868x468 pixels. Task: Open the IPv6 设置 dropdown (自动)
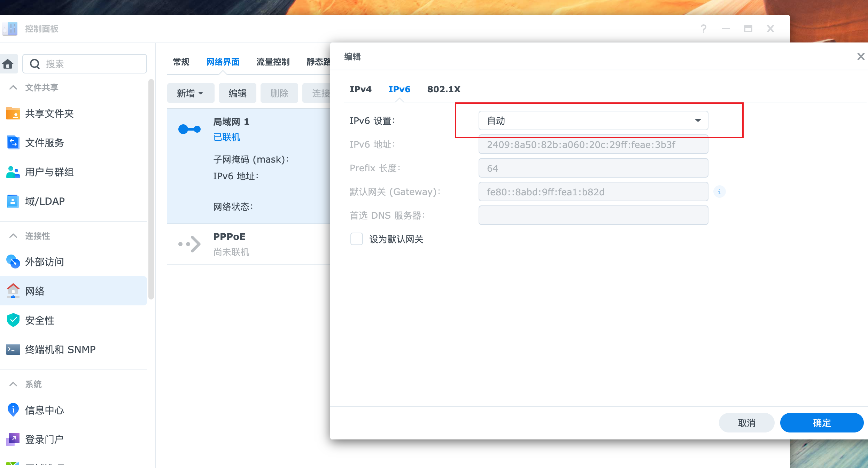[593, 120]
